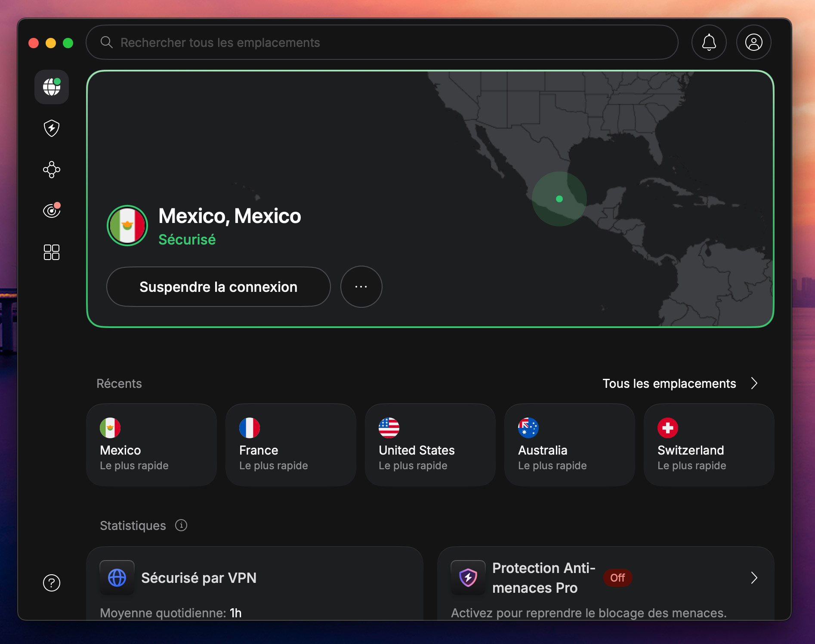Connect to Mexico recent location
The height and width of the screenshot is (644, 815).
click(x=151, y=445)
